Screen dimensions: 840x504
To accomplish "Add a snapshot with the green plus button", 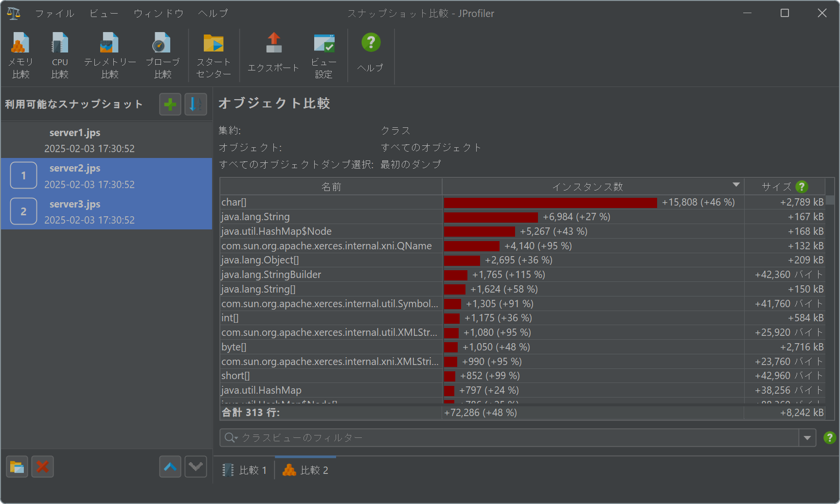I will (x=170, y=104).
